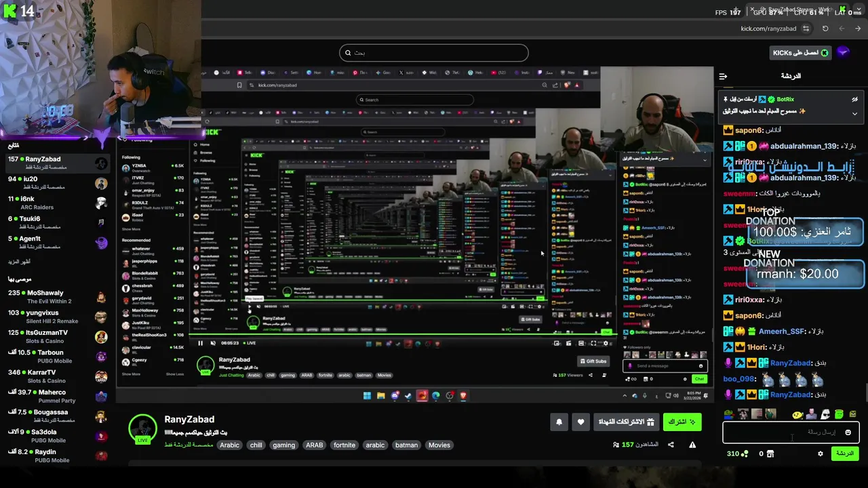The image size is (868, 488).
Task: Click the chill tag
Action: pyautogui.click(x=256, y=445)
